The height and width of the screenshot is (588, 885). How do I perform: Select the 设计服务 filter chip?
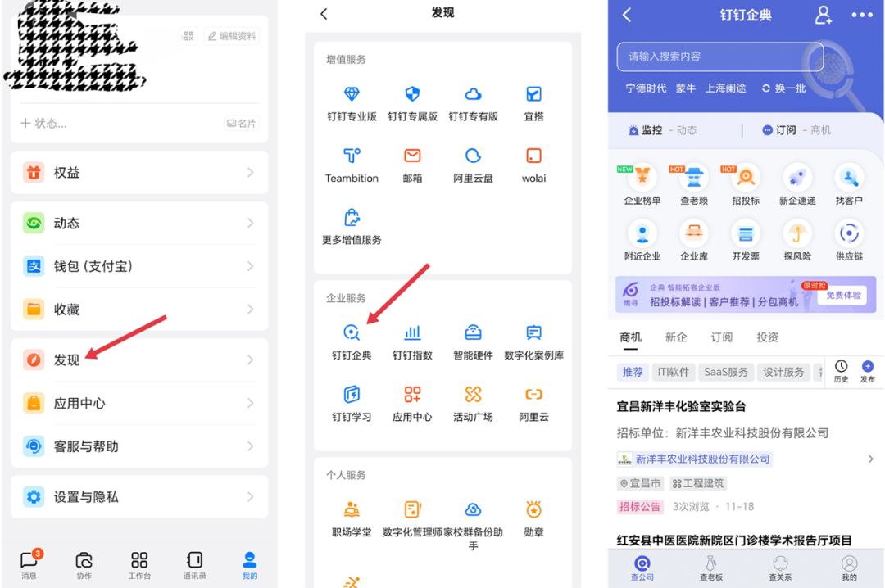[x=783, y=373]
